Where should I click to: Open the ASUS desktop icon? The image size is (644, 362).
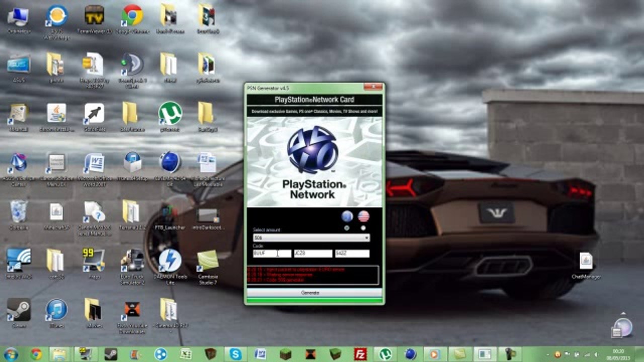pyautogui.click(x=19, y=68)
